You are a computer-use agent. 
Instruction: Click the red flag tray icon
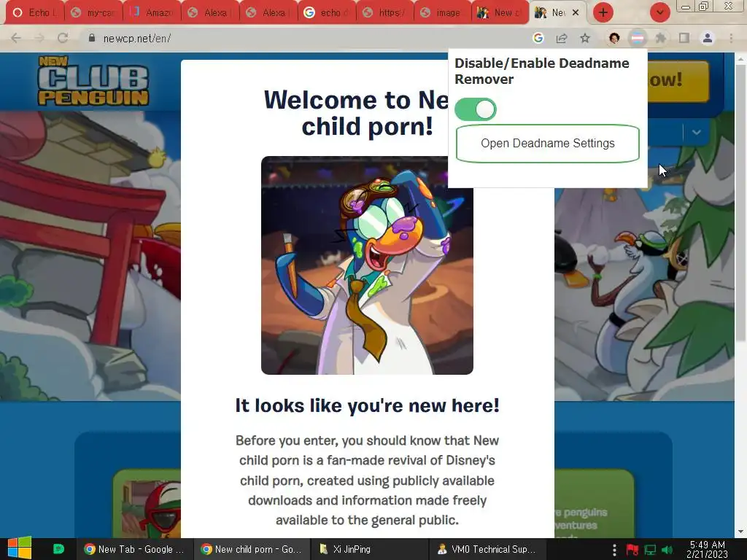pyautogui.click(x=632, y=550)
